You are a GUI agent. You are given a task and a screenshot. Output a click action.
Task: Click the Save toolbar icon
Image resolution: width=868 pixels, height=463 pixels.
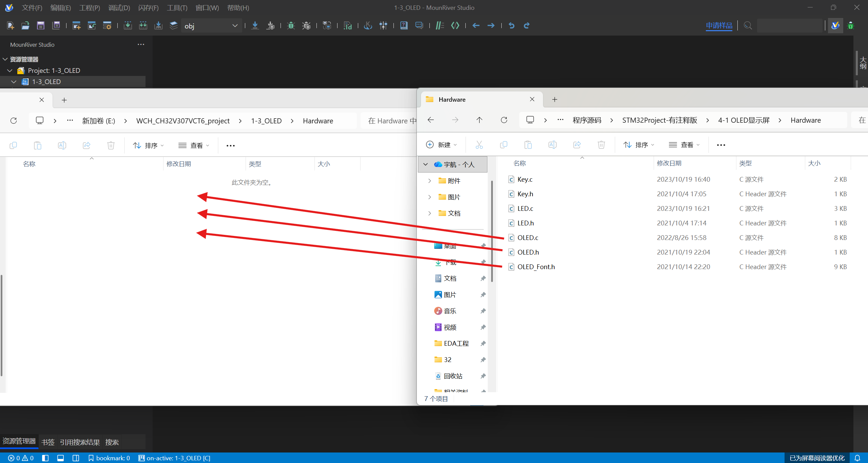tap(41, 25)
